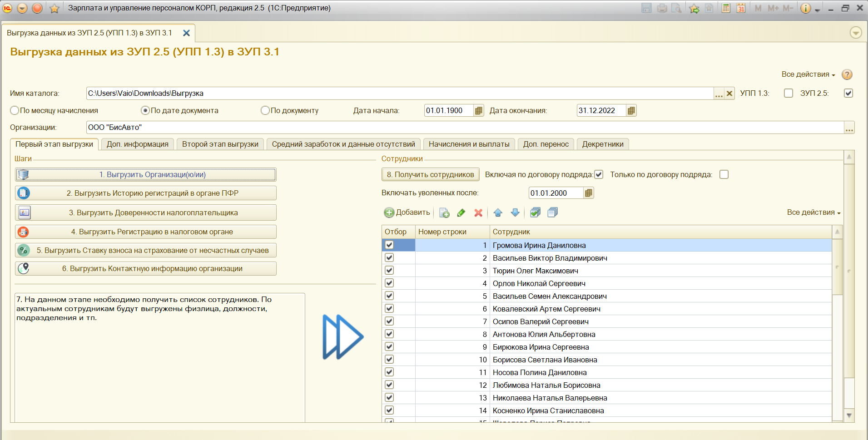Switch to the Второй этап выгрузки tab
Viewport: 868px width, 440px height.
coord(220,144)
